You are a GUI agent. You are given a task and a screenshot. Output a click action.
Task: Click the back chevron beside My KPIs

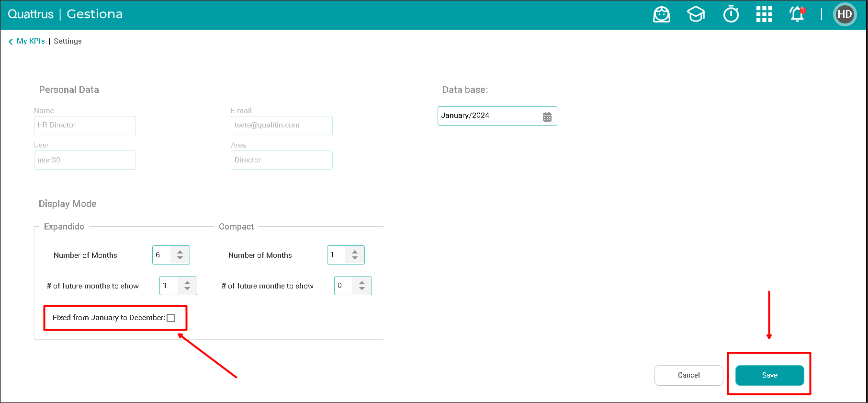point(11,42)
